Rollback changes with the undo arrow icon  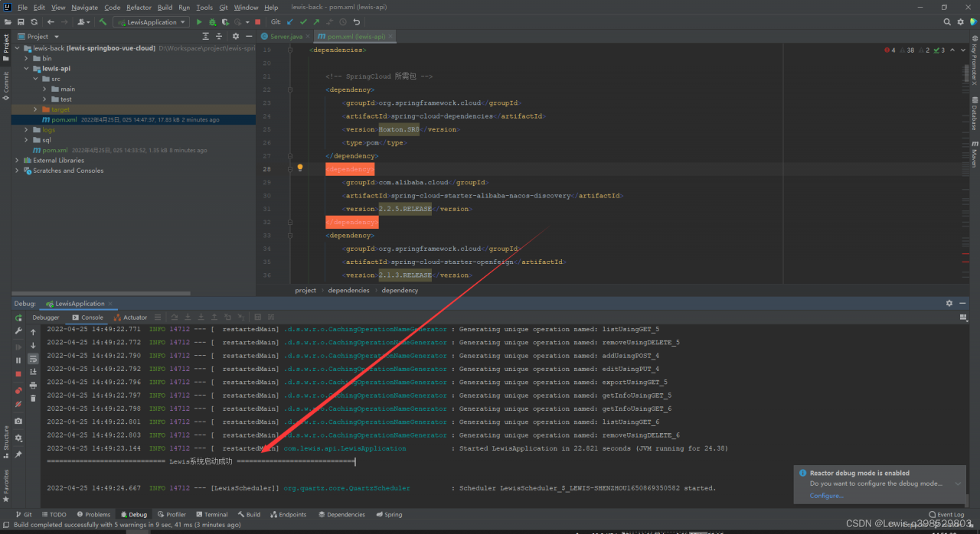pyautogui.click(x=356, y=22)
